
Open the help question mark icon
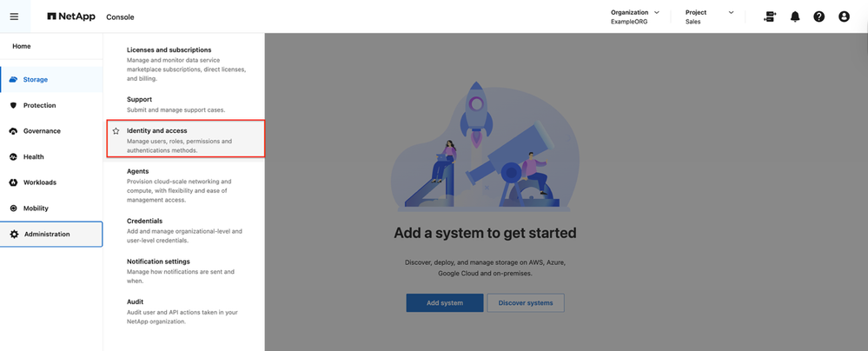click(x=818, y=17)
